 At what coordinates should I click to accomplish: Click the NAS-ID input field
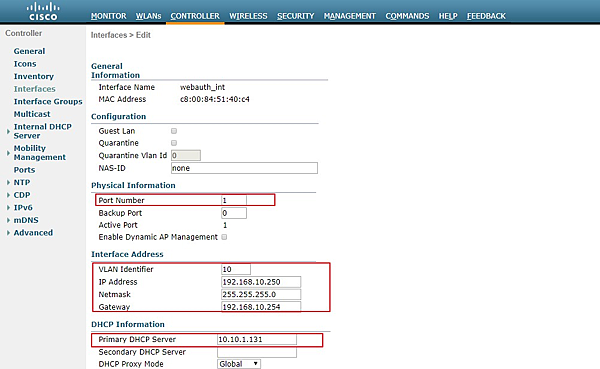[x=245, y=168]
